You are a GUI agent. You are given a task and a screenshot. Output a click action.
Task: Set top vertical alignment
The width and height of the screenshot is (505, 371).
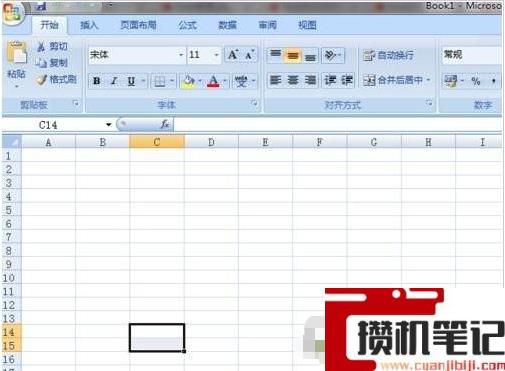point(275,55)
